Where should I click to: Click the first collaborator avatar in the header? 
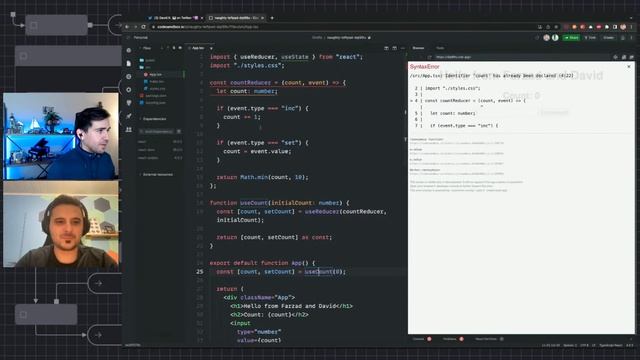coord(547,38)
